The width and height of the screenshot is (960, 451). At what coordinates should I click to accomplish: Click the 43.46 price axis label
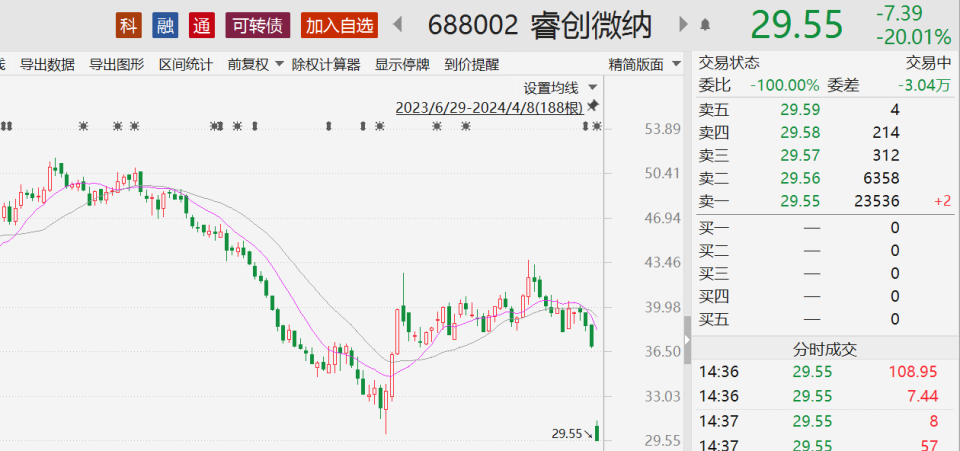662,263
